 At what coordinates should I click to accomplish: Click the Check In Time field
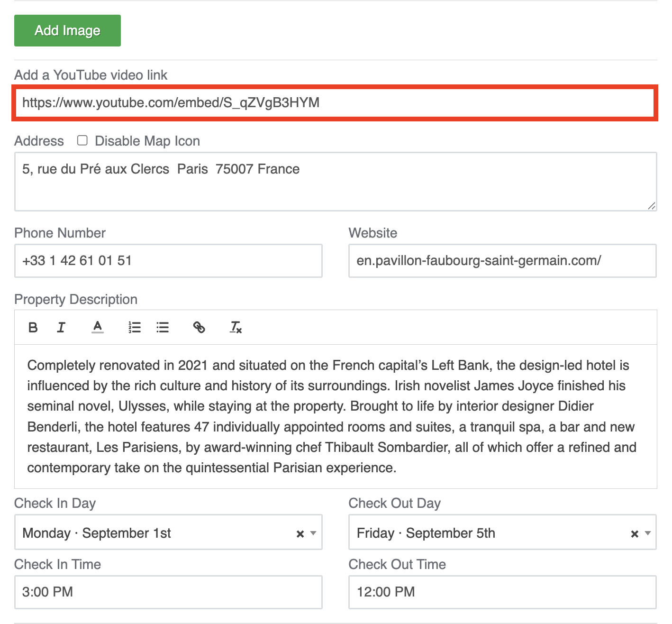coord(168,592)
